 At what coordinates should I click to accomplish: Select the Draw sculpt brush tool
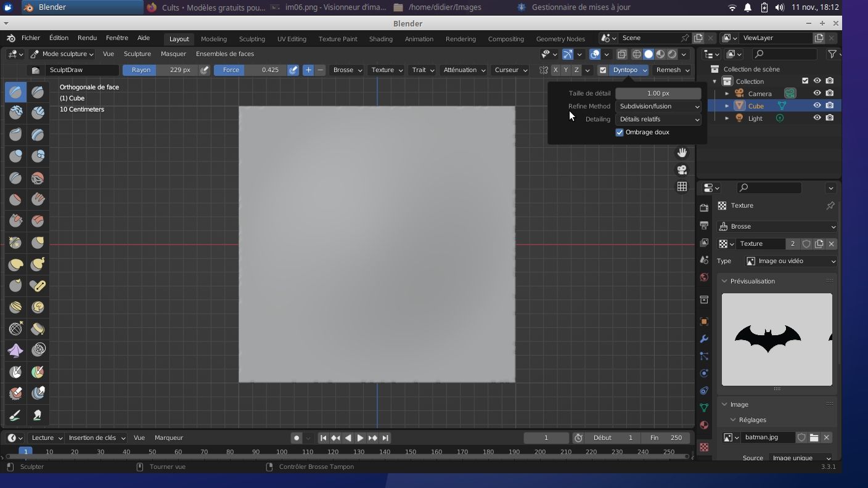(16, 92)
